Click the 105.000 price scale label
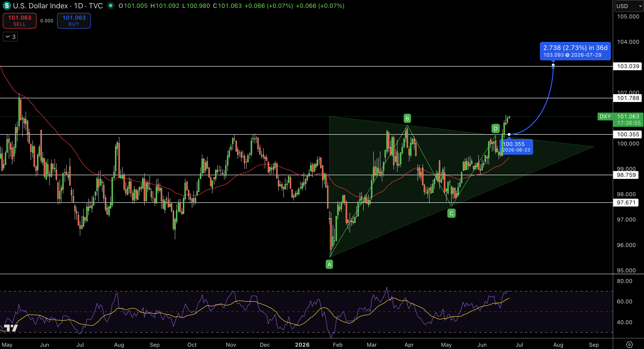This screenshot has height=349, width=644. [x=628, y=17]
